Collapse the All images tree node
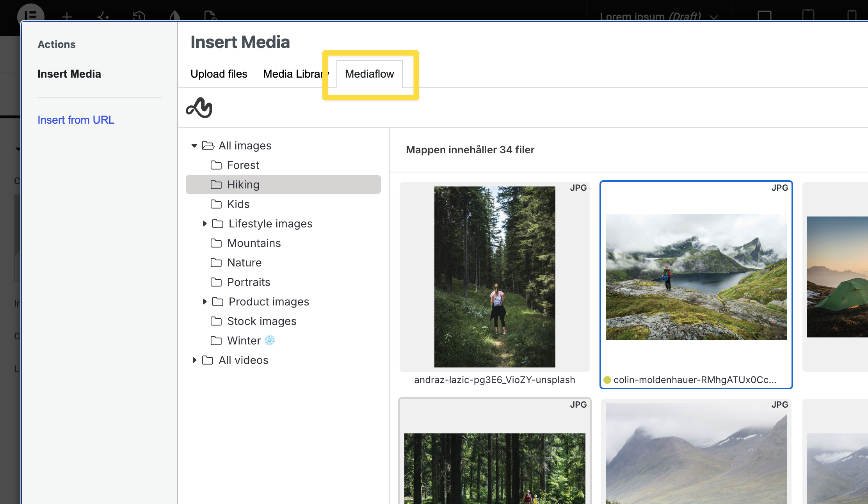 click(x=194, y=146)
